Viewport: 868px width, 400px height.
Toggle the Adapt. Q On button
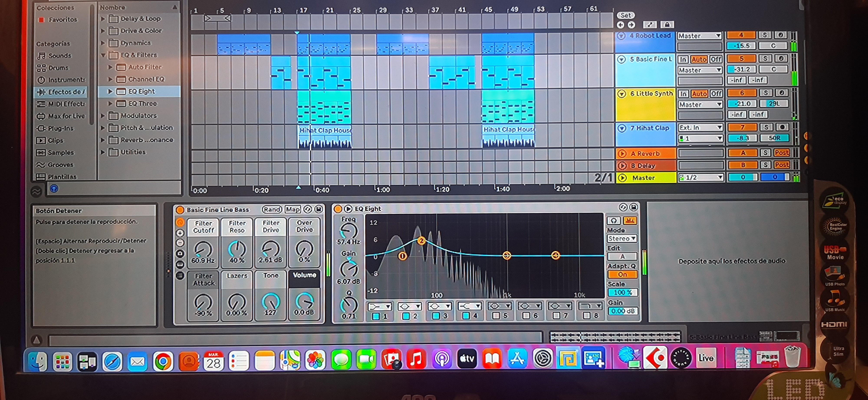(x=622, y=274)
